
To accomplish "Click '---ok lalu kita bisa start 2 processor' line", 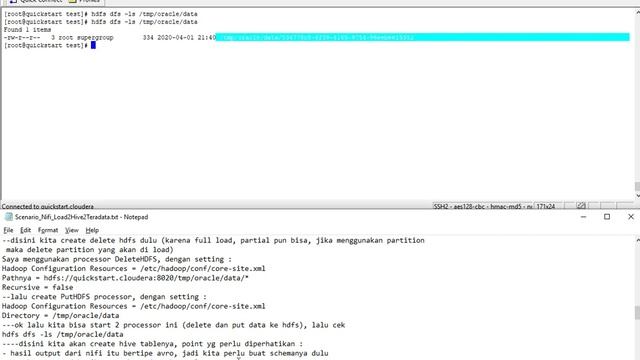I will coord(173,325).
